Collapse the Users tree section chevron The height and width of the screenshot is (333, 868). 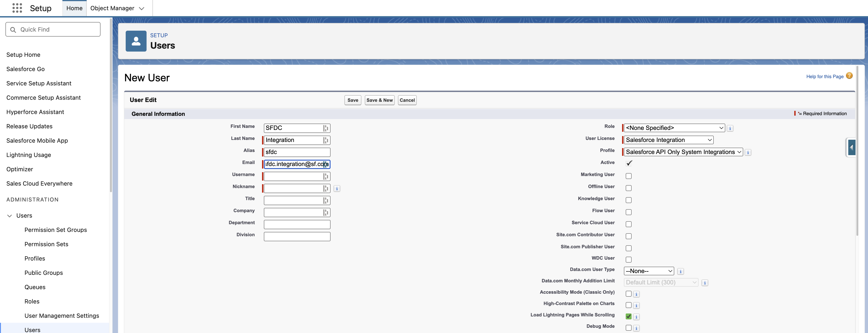(10, 216)
